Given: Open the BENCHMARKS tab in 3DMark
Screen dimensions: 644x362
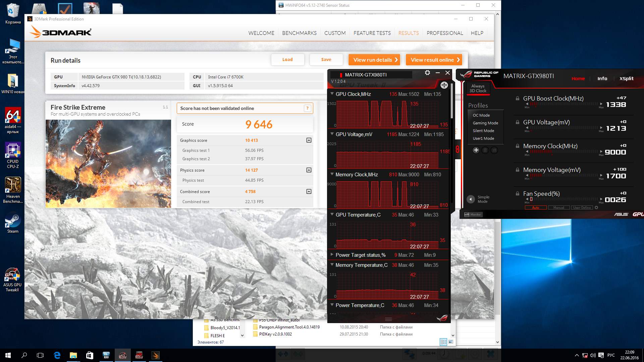Looking at the screenshot, I should [x=299, y=33].
